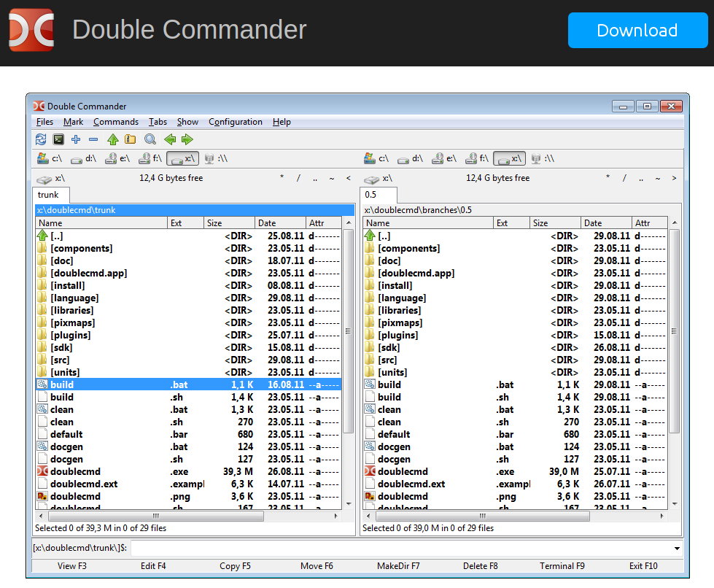
Task: Click Delete F8 button
Action: [481, 565]
